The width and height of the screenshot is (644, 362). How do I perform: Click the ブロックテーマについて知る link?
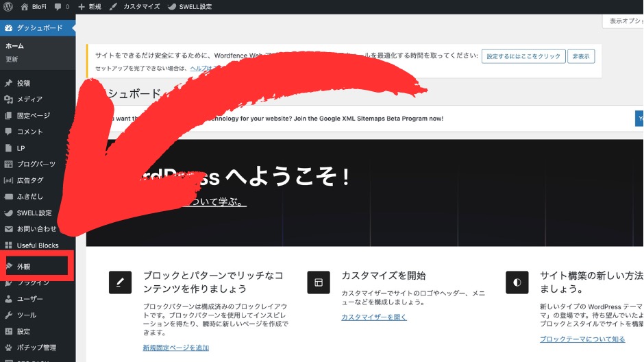pyautogui.click(x=582, y=339)
